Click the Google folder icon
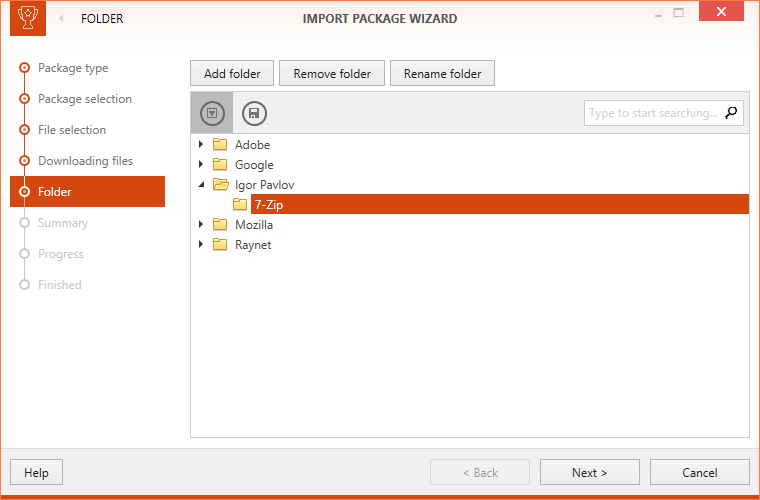The height and width of the screenshot is (500, 760). click(220, 164)
